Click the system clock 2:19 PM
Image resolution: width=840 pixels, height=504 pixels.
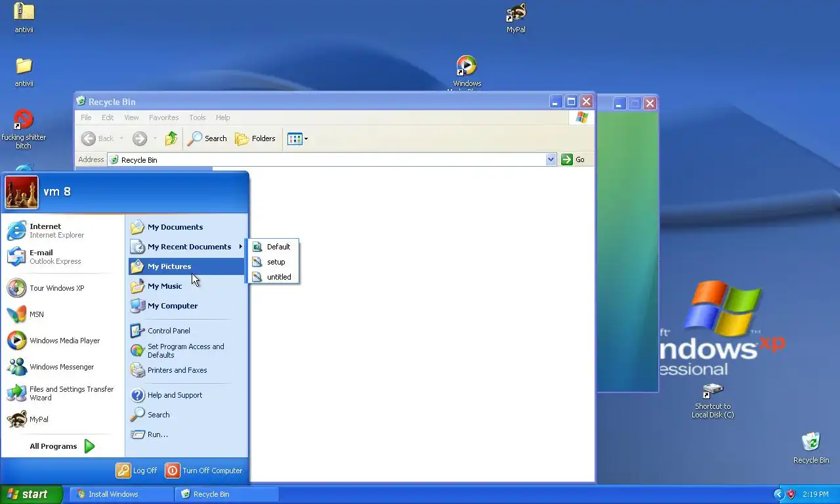point(816,494)
